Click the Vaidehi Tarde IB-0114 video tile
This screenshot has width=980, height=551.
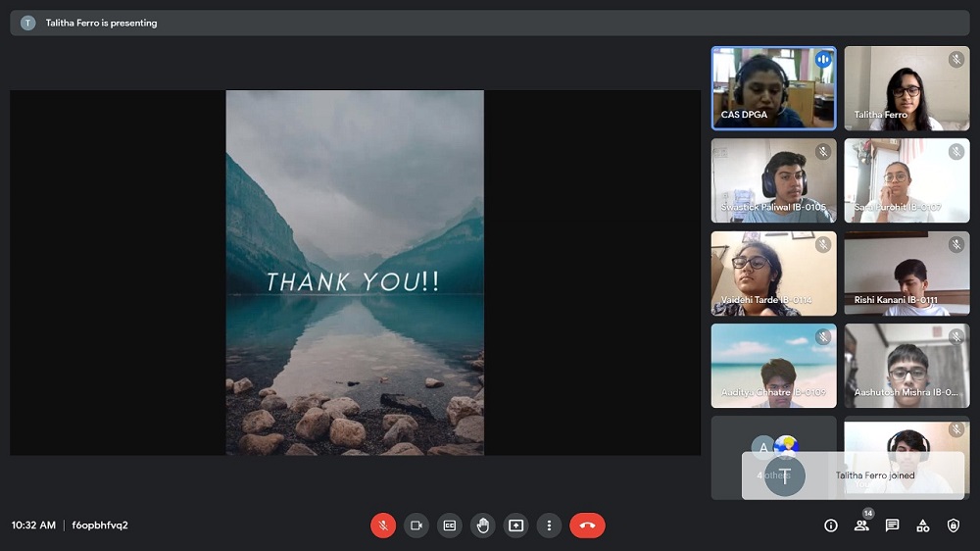point(773,273)
